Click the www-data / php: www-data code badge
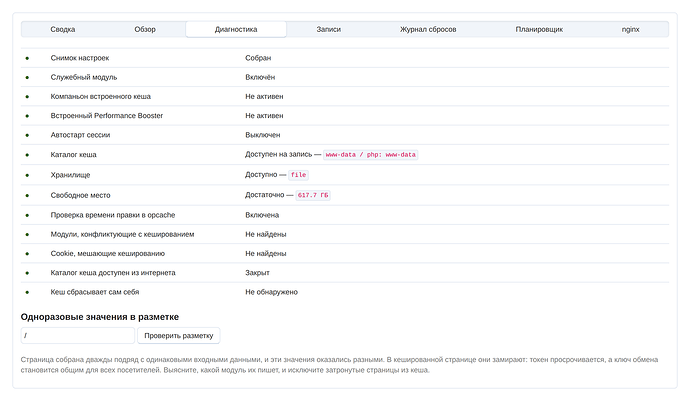Screen dimensions: 690x400 coord(371,155)
